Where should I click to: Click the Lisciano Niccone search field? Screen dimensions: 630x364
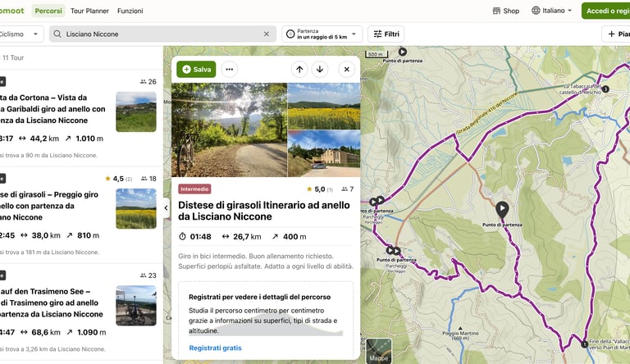pos(162,34)
